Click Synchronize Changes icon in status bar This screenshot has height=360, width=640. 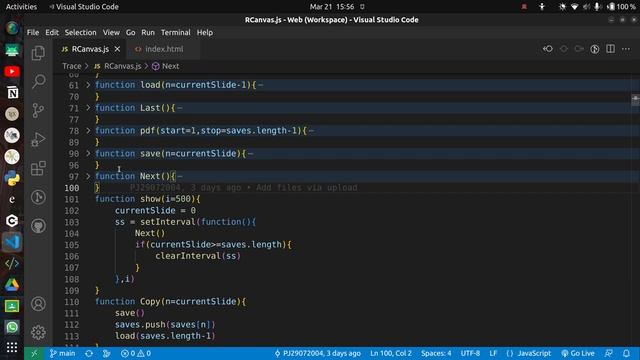point(89,353)
